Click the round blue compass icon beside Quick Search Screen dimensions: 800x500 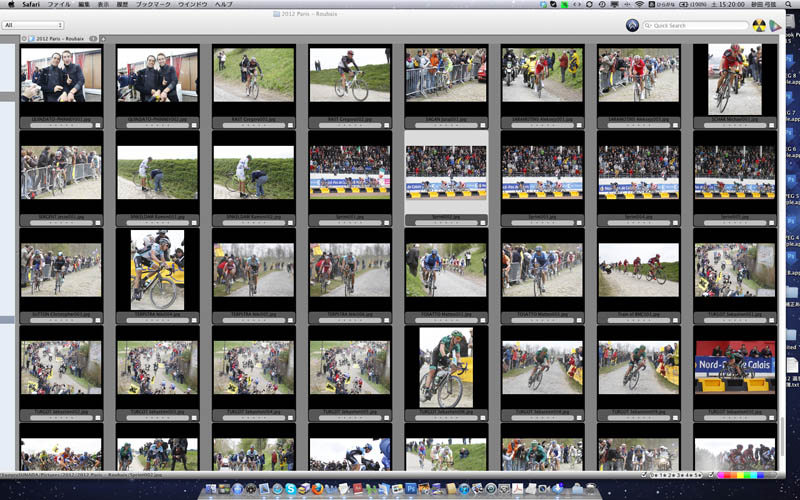(632, 25)
